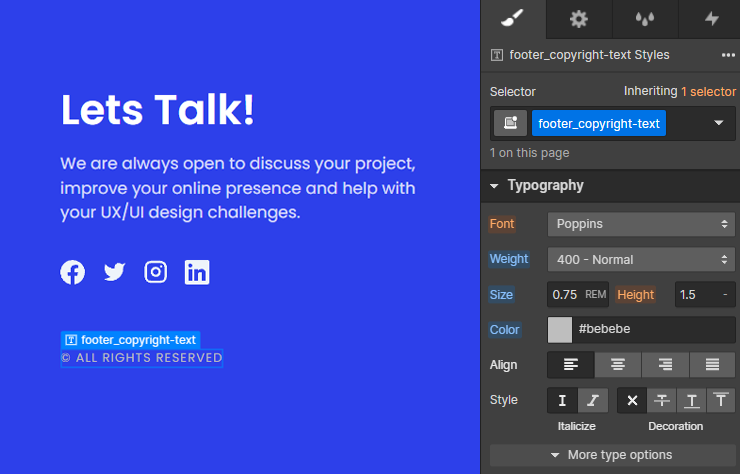Justify the text alignment
Viewport: 740px width, 474px height.
712,364
